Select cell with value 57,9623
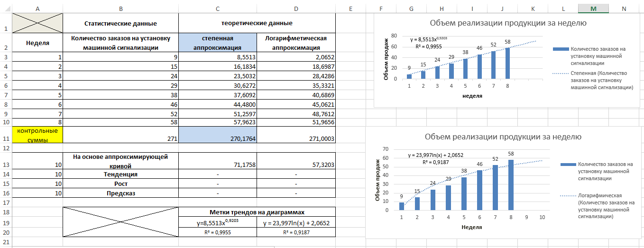Image resolution: width=644 pixels, height=248 pixels. coord(218,122)
